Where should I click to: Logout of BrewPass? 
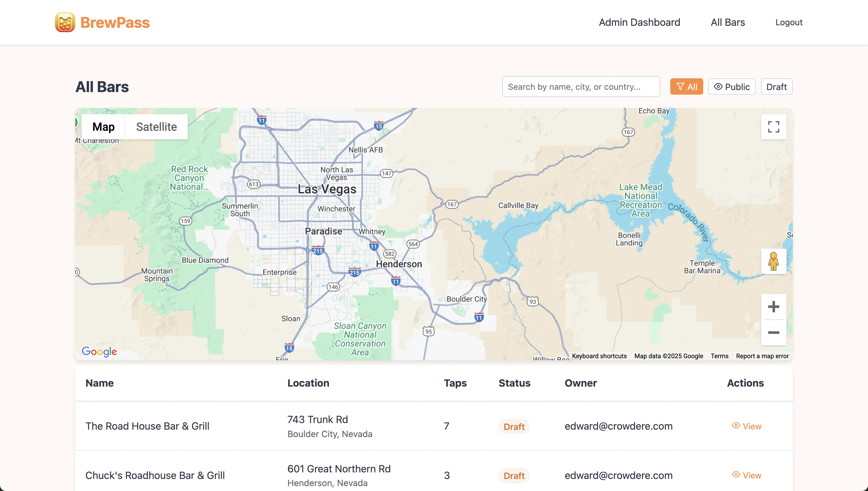click(789, 22)
